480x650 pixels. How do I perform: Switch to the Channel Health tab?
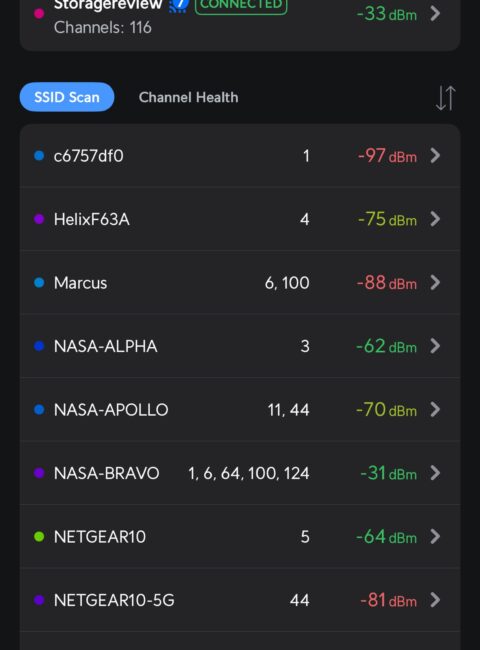click(x=189, y=97)
